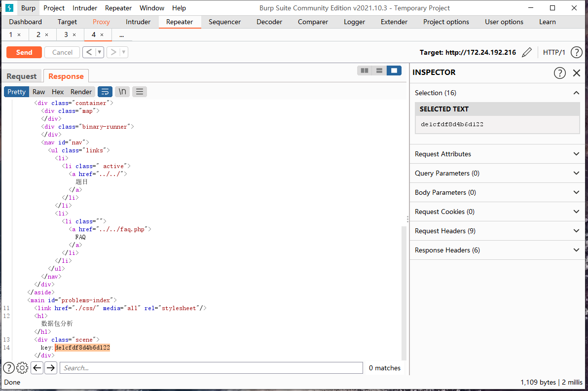Click in the Search input field

[211, 368]
